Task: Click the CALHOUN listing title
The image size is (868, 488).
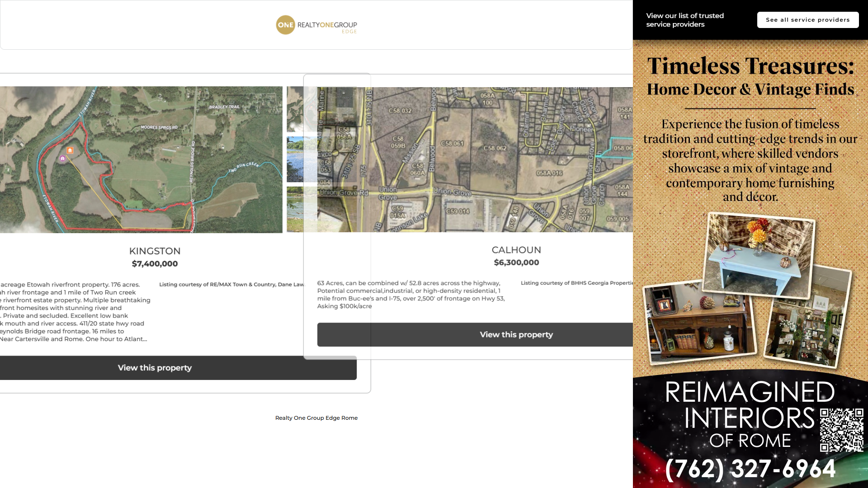Action: click(516, 250)
